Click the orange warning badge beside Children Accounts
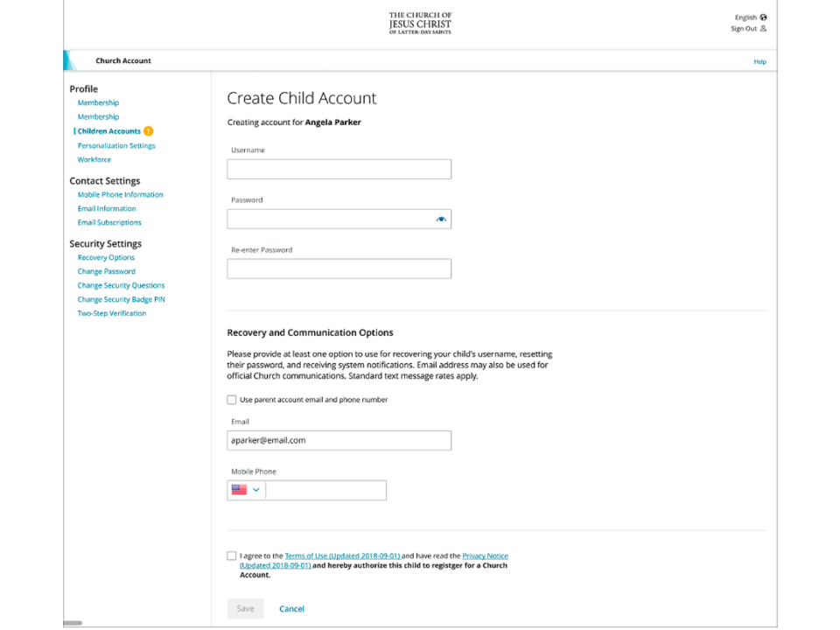 coord(149,131)
